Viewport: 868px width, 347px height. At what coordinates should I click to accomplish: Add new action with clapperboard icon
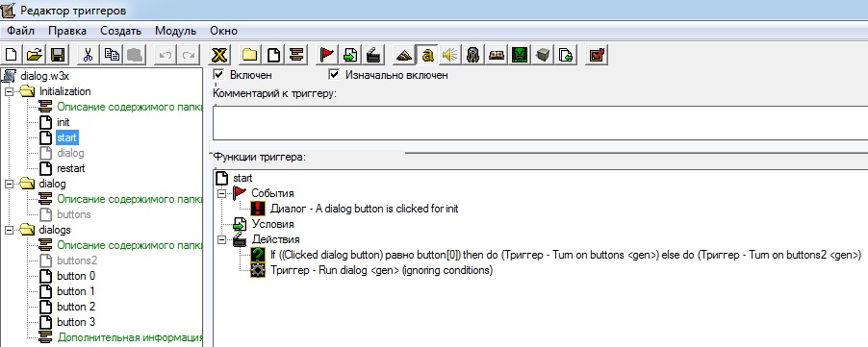[x=374, y=55]
